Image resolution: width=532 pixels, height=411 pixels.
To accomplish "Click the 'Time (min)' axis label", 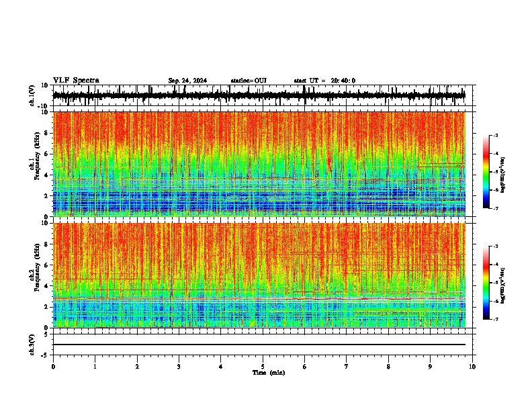I will click(269, 373).
